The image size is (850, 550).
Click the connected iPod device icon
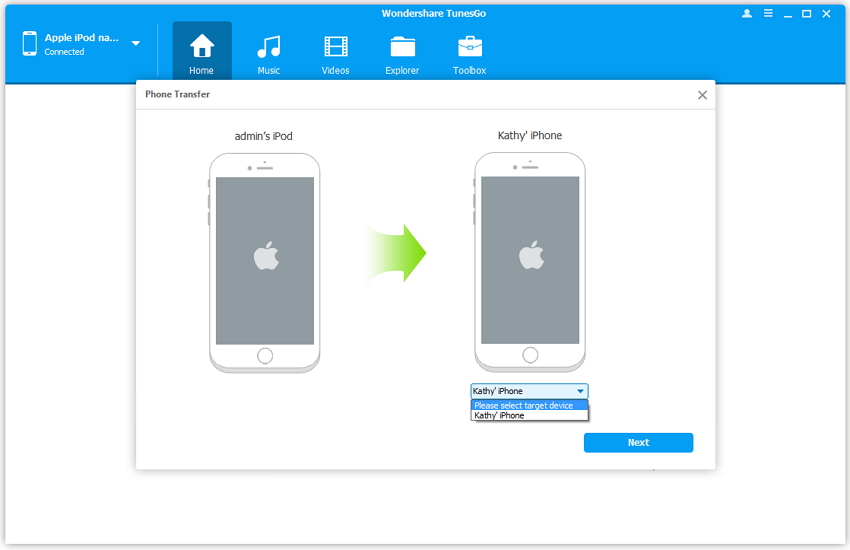pyautogui.click(x=29, y=44)
